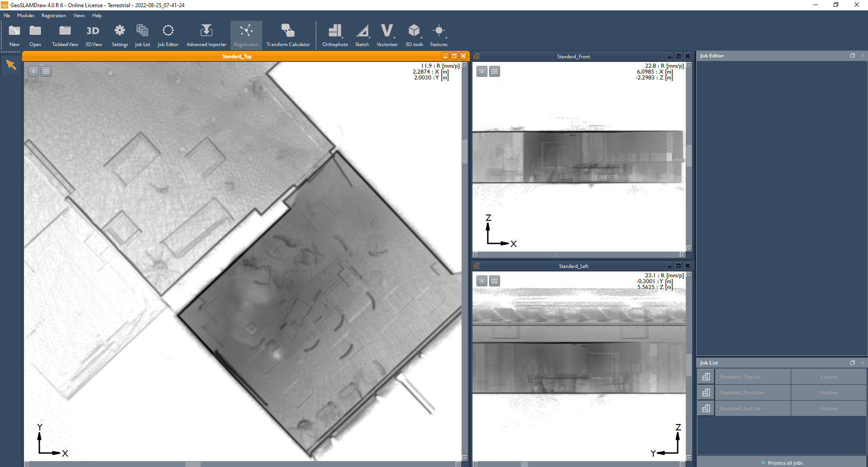
Task: Activate the Registration tool
Action: [246, 34]
